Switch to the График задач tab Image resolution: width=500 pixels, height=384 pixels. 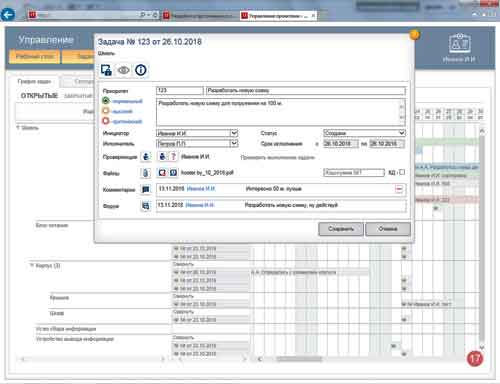pyautogui.click(x=35, y=81)
